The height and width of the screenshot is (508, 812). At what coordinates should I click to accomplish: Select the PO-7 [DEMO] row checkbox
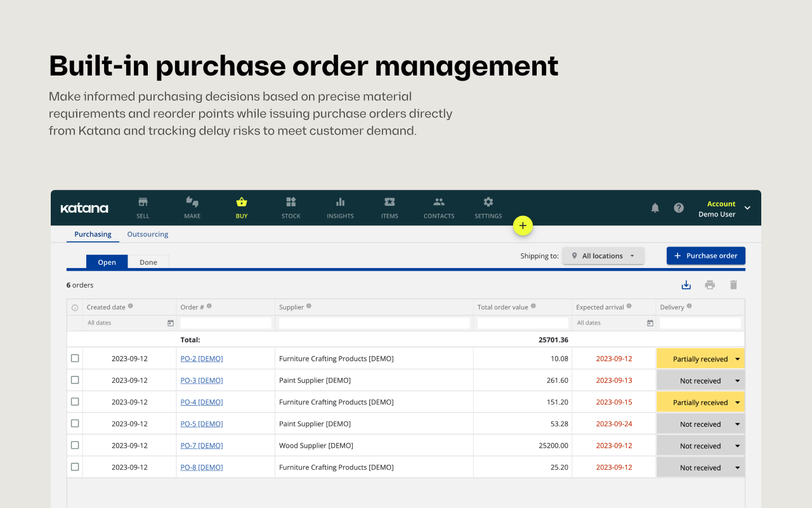[x=75, y=445]
